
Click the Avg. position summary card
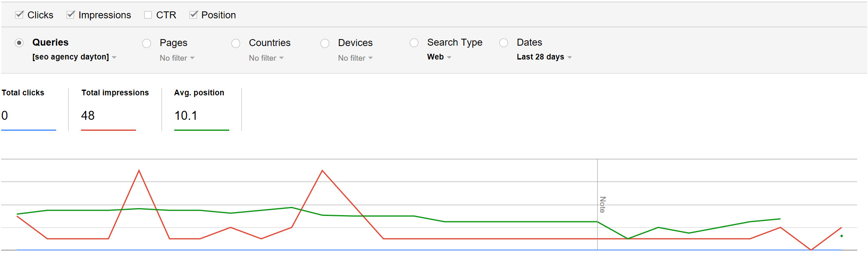[x=201, y=109]
